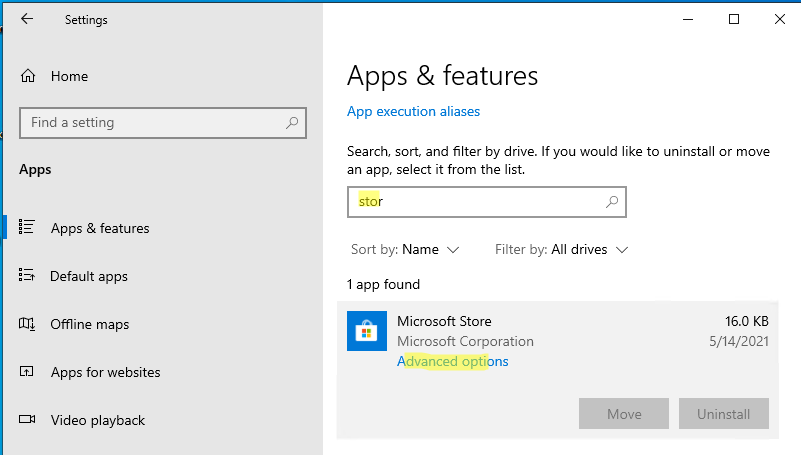Click the Offline maps icon
Viewport: 801px width, 455px height.
click(27, 324)
